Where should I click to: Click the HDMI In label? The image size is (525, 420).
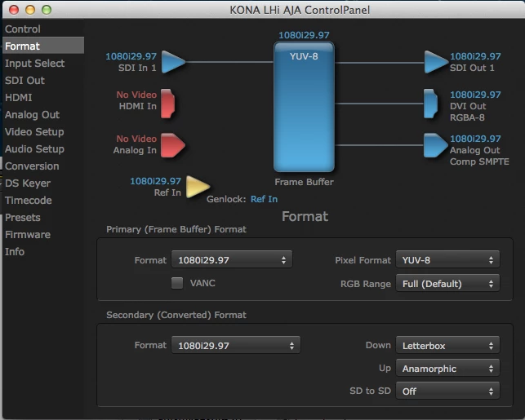click(x=138, y=106)
